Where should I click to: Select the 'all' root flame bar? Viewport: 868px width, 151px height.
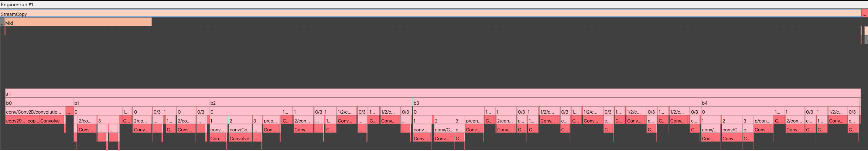[433, 94]
